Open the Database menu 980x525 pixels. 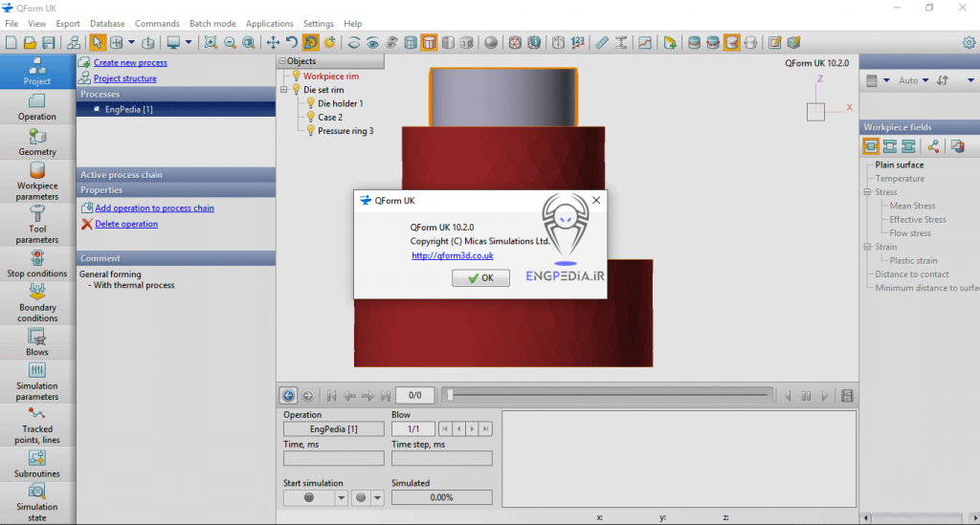(107, 23)
